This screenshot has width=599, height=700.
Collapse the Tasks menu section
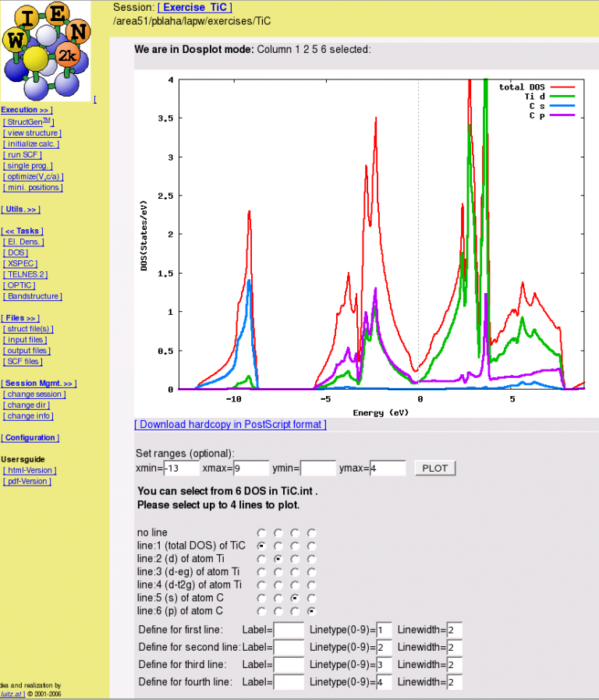pos(23,231)
